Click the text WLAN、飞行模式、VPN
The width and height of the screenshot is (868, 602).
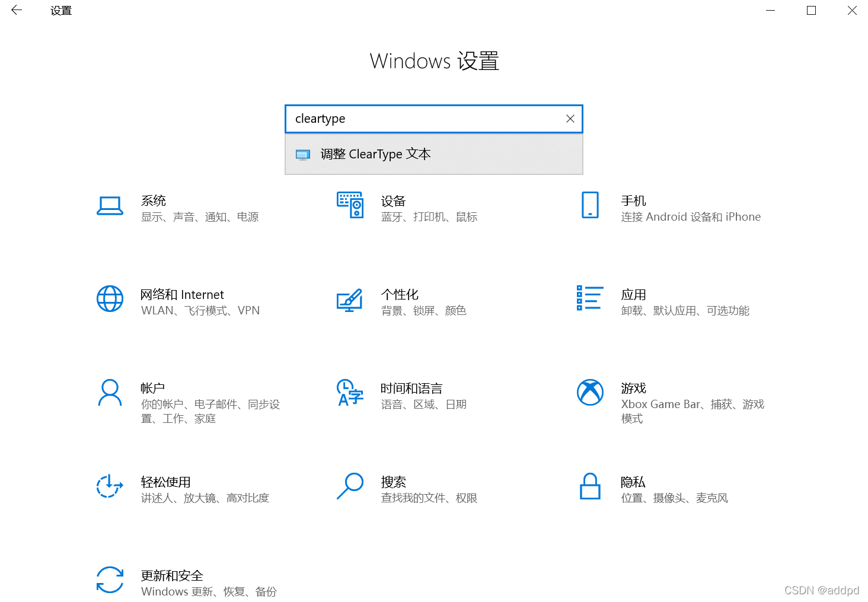[200, 311]
